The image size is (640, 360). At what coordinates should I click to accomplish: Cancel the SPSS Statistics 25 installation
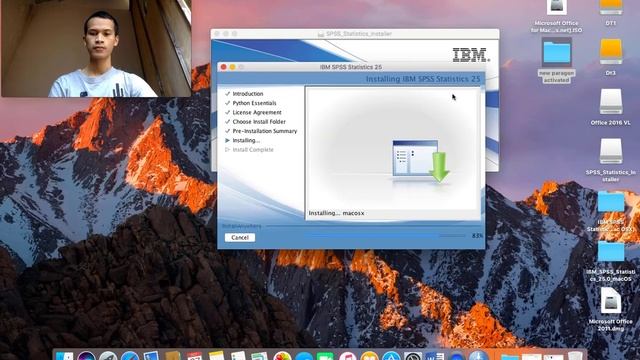240,238
